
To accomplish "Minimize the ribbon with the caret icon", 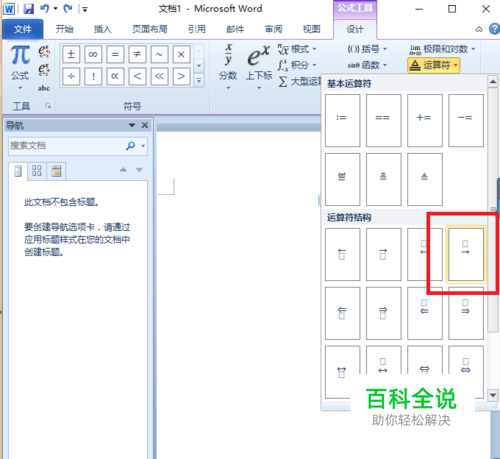I will pos(479,29).
